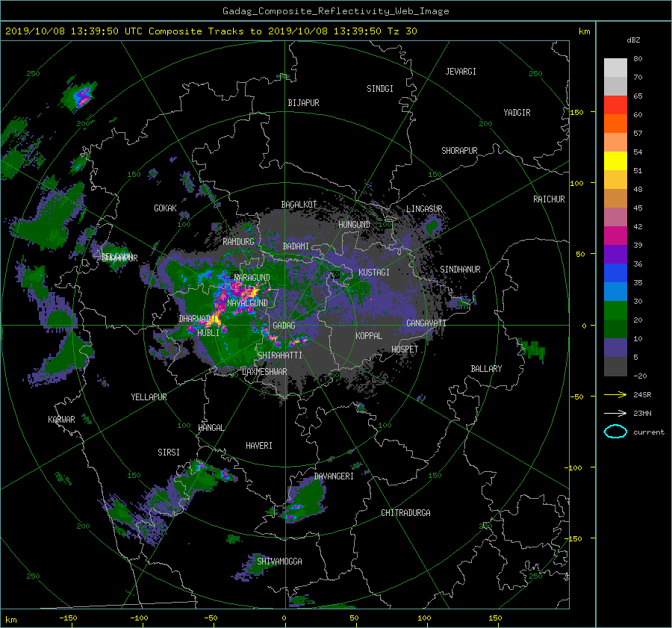Click the isolated storm cell northwest corner

(x=79, y=96)
